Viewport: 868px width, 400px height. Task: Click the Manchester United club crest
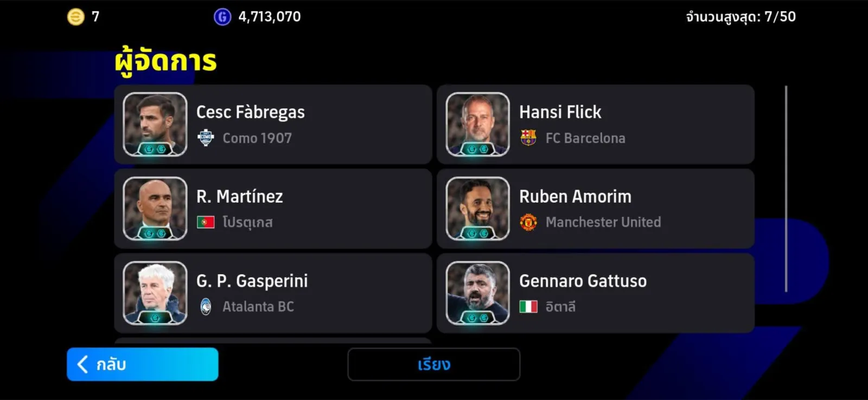pyautogui.click(x=528, y=222)
